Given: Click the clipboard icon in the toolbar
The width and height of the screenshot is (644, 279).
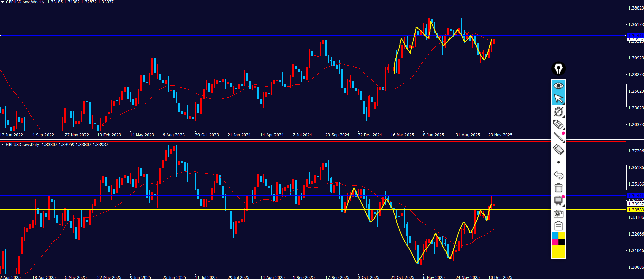Looking at the screenshot, I should (558, 226).
